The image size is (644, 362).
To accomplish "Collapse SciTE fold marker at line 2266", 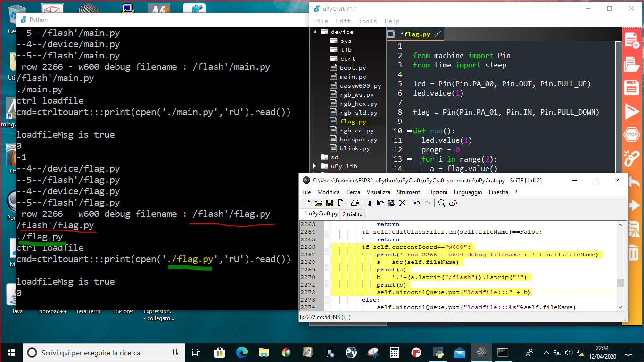I will [328, 247].
